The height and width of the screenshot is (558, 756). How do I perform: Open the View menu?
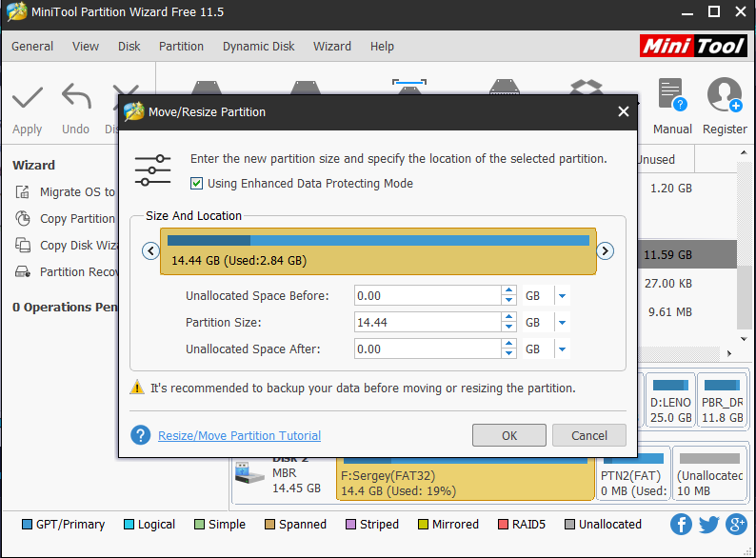click(x=86, y=47)
